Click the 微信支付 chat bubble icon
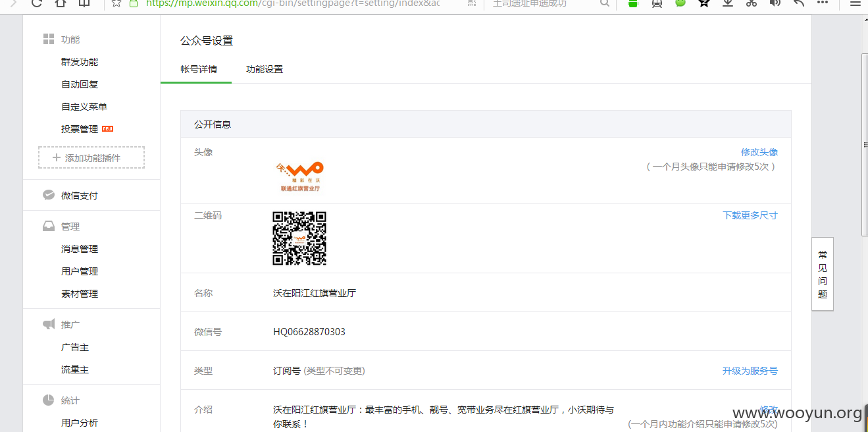The width and height of the screenshot is (868, 432). click(x=49, y=195)
